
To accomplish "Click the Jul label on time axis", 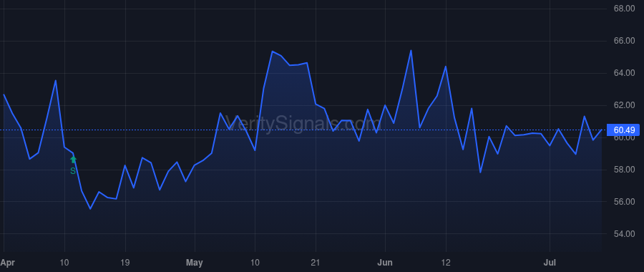I will coord(550,263).
